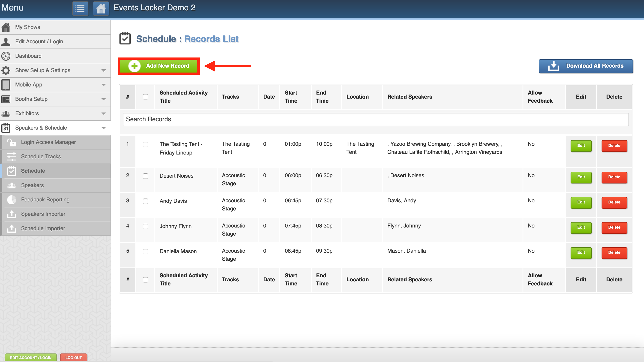Edit the Andy Davis record
The image size is (644, 362).
(x=581, y=203)
